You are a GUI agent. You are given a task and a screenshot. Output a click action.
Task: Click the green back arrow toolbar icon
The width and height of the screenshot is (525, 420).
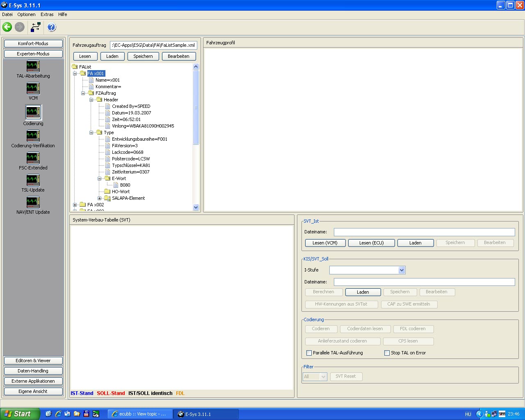(x=7, y=27)
